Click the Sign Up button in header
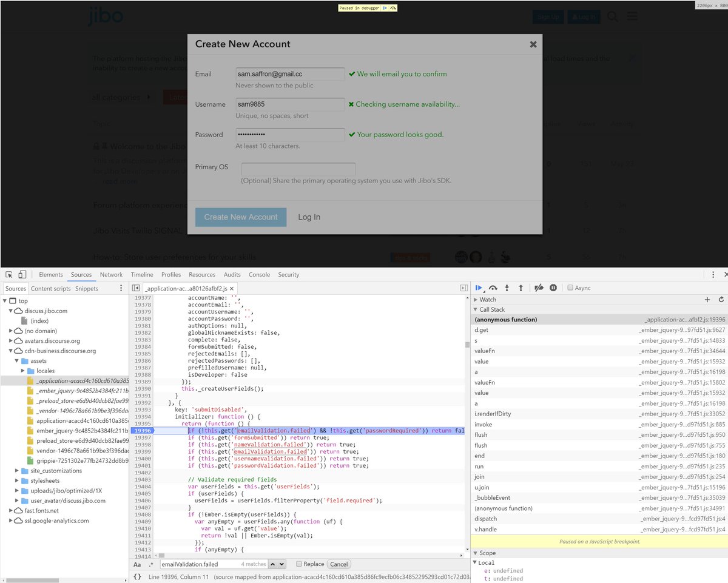The image size is (728, 583). pos(548,17)
